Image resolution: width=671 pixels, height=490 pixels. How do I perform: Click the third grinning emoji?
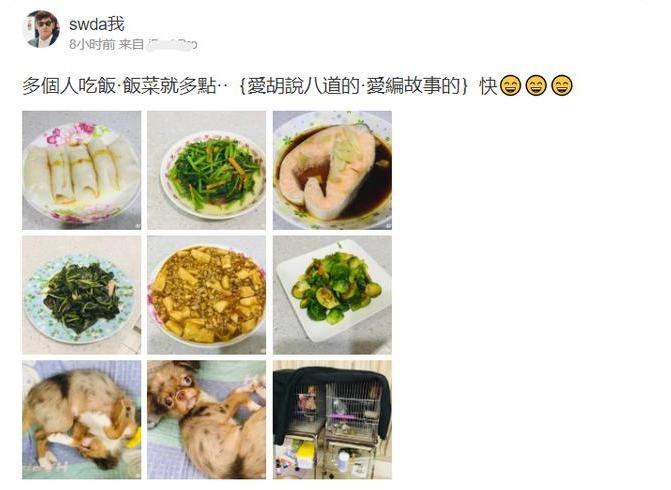click(561, 85)
